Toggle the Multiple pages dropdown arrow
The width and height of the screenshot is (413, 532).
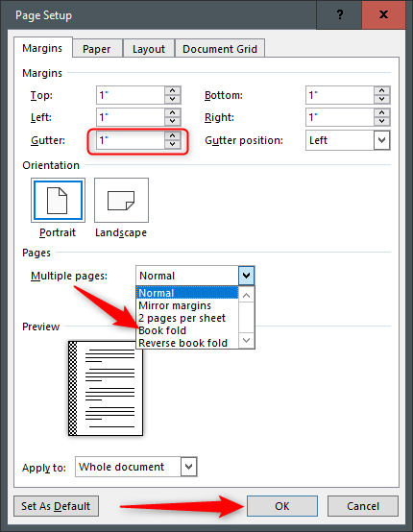(246, 276)
